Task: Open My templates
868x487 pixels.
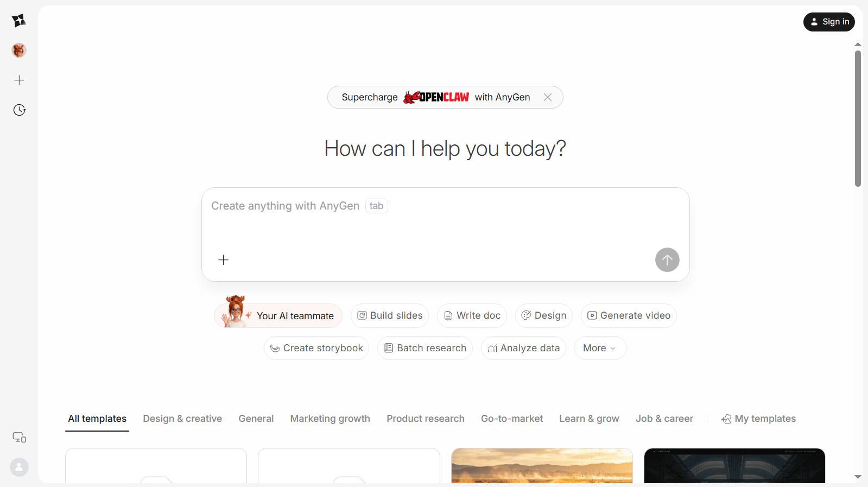Action: click(758, 419)
